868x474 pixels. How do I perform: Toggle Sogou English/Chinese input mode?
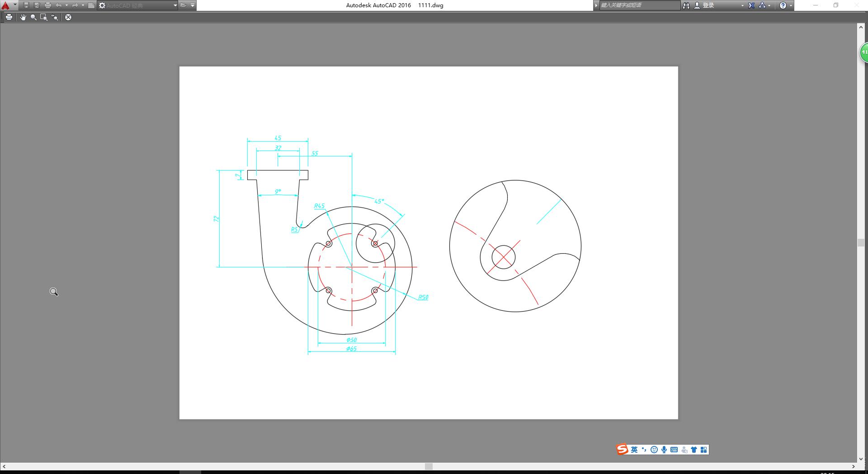634,450
